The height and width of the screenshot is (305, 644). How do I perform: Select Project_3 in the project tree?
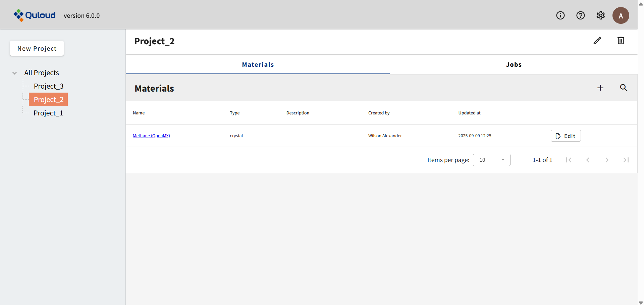[x=49, y=86]
